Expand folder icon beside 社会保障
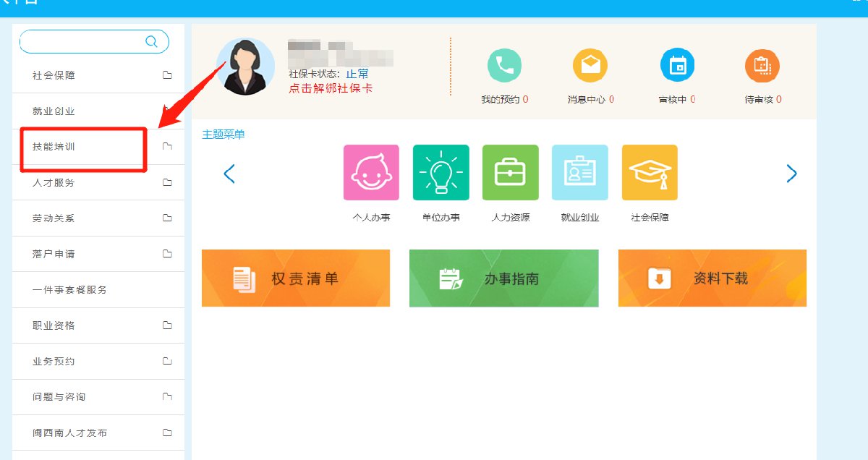This screenshot has height=460, width=868. click(x=167, y=75)
